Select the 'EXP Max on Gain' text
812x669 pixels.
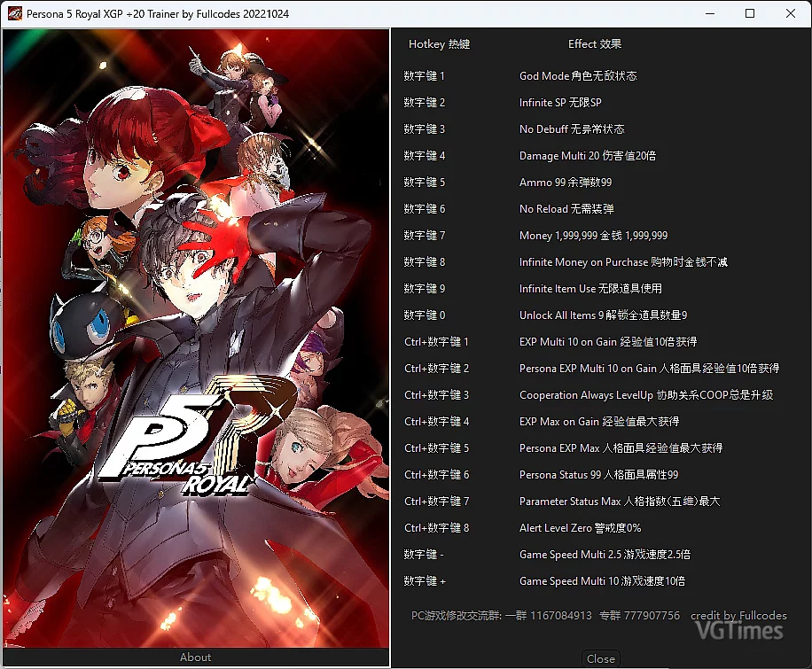(599, 422)
